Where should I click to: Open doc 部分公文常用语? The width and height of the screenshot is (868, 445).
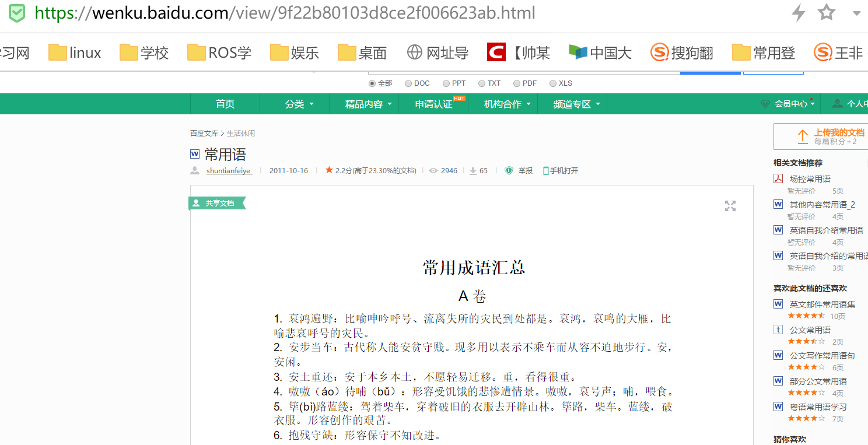[x=818, y=381]
